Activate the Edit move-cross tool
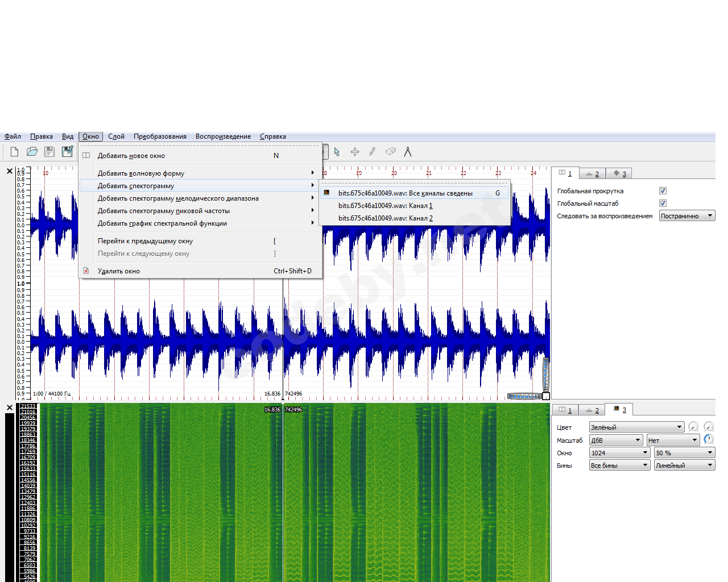728x582 pixels. coord(355,152)
